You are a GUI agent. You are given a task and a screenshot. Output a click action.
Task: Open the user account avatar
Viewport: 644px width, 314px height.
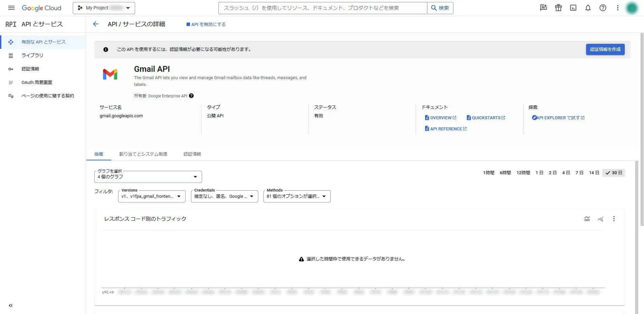click(632, 8)
